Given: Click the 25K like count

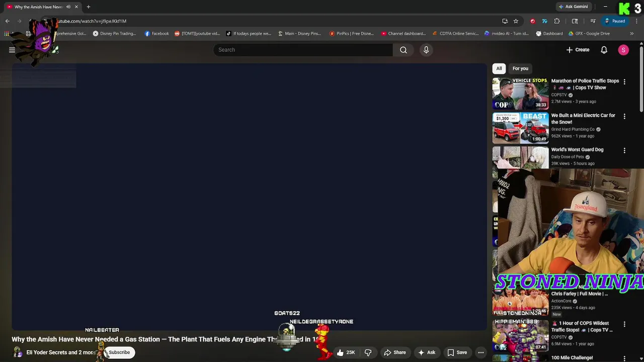Looking at the screenshot, I should click(x=351, y=352).
